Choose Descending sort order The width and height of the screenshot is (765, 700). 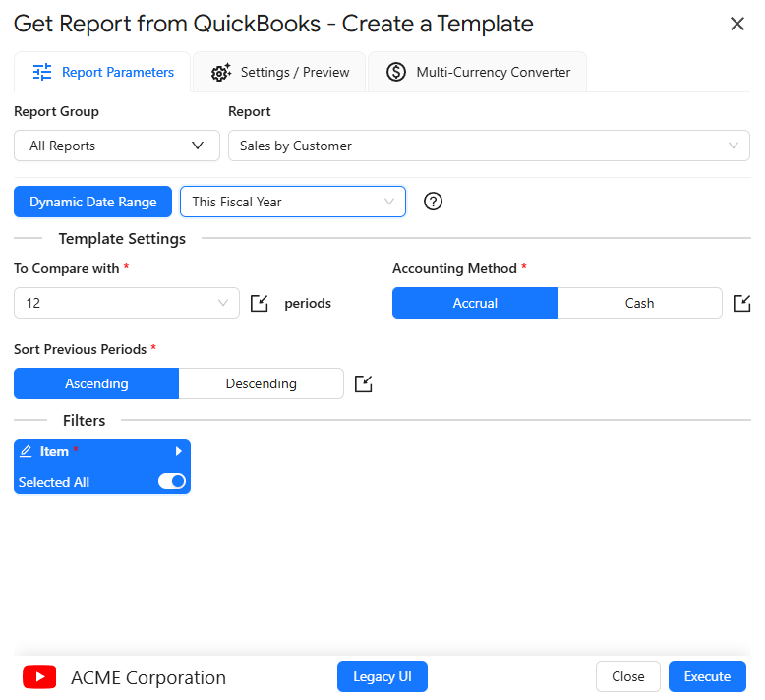point(261,383)
